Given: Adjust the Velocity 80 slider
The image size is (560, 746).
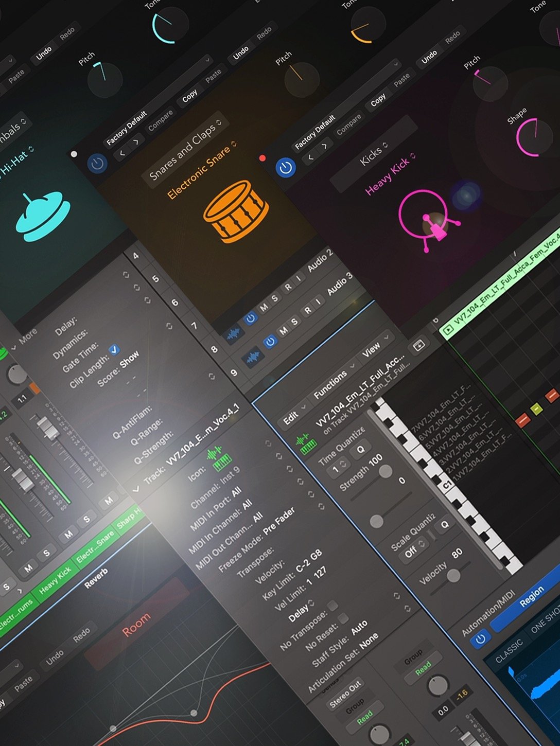Looking at the screenshot, I should click(454, 575).
